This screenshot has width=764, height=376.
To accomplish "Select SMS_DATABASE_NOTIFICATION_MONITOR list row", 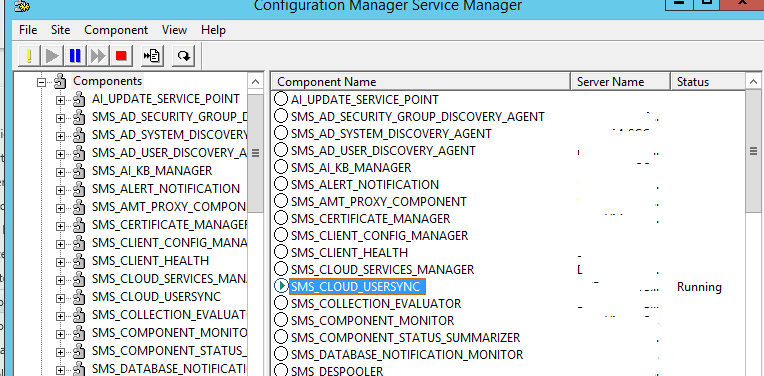I will tap(407, 355).
